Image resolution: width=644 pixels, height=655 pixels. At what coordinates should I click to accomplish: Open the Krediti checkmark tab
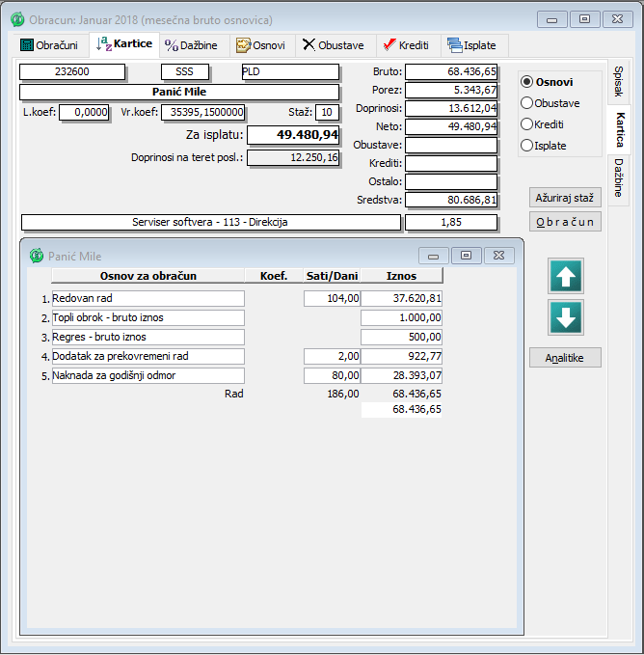tap(405, 45)
